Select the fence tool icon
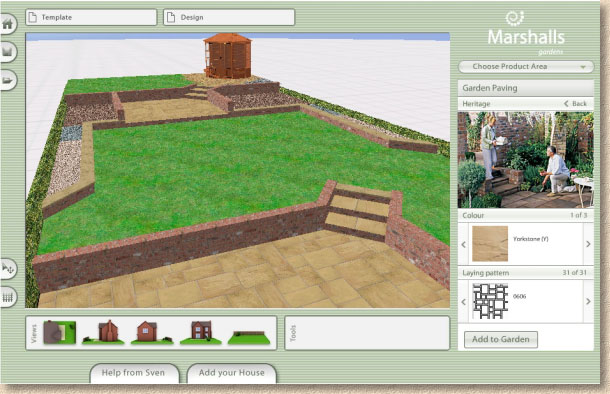Image resolution: width=610 pixels, height=394 pixels. pyautogui.click(x=8, y=297)
